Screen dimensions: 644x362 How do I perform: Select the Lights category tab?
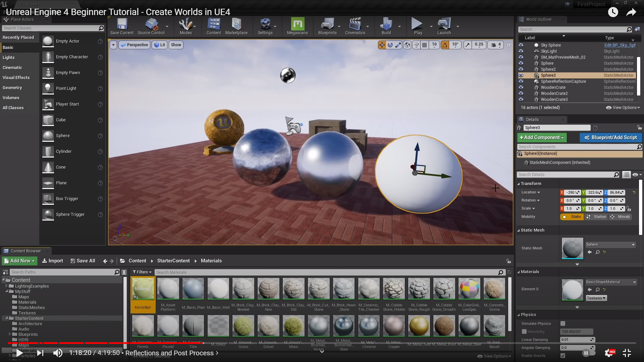[x=9, y=58]
